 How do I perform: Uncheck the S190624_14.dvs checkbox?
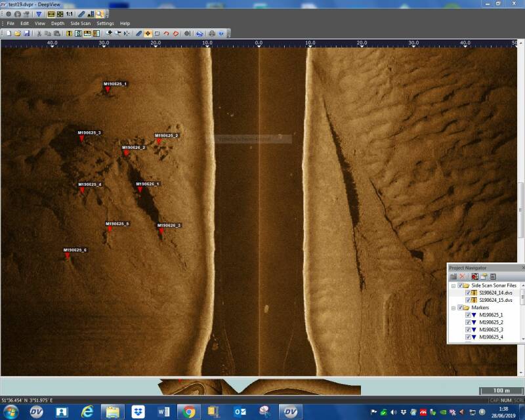[x=468, y=293]
